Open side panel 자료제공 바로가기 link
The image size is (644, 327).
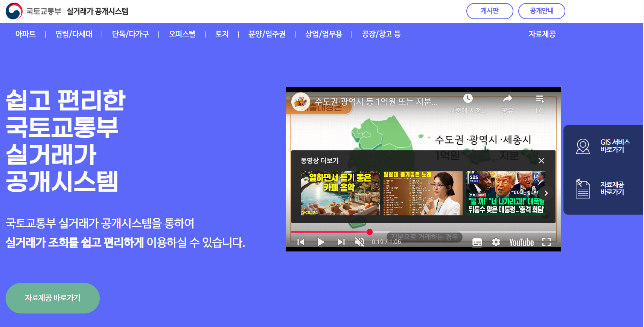coord(612,188)
